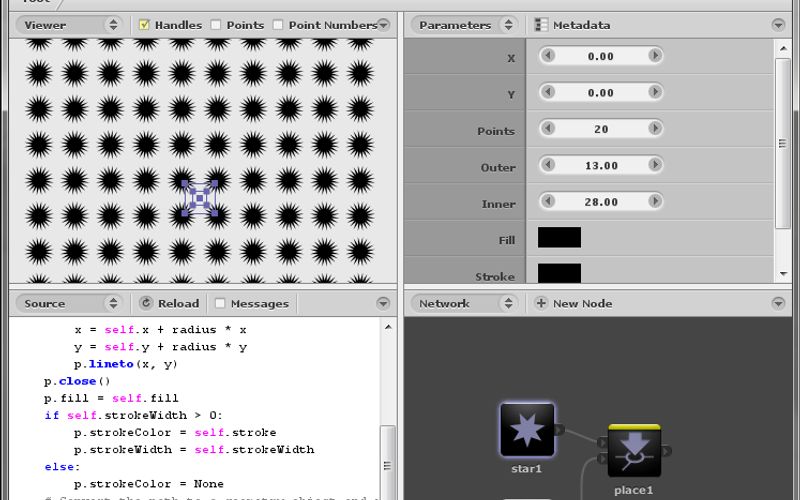Click the Parameters panel scrollbar thumb
The image size is (800, 500).
(x=783, y=143)
